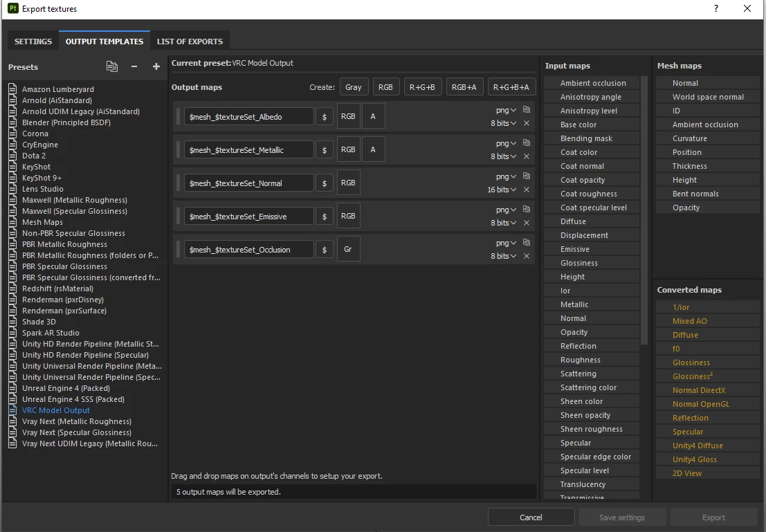
Task: Select the World space normal mesh map
Action: [x=708, y=97]
